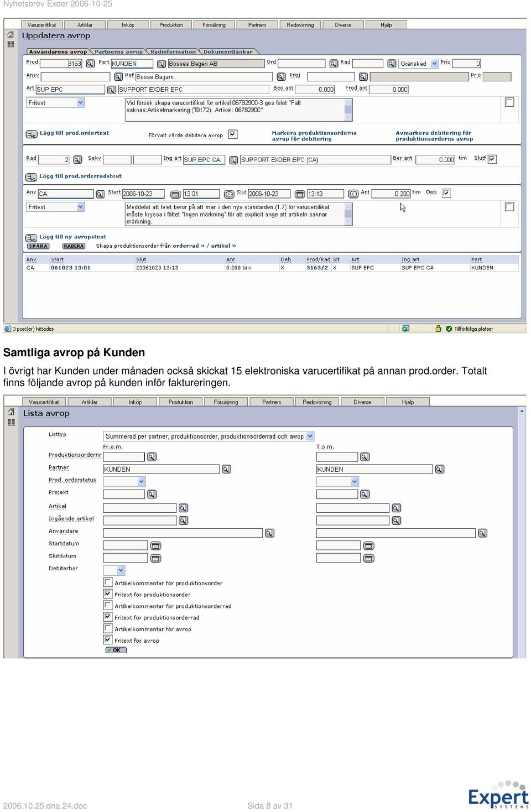Click Markera produktionsorderns avrop för debitering link
Screen dimensions: 531x812
click(x=314, y=136)
